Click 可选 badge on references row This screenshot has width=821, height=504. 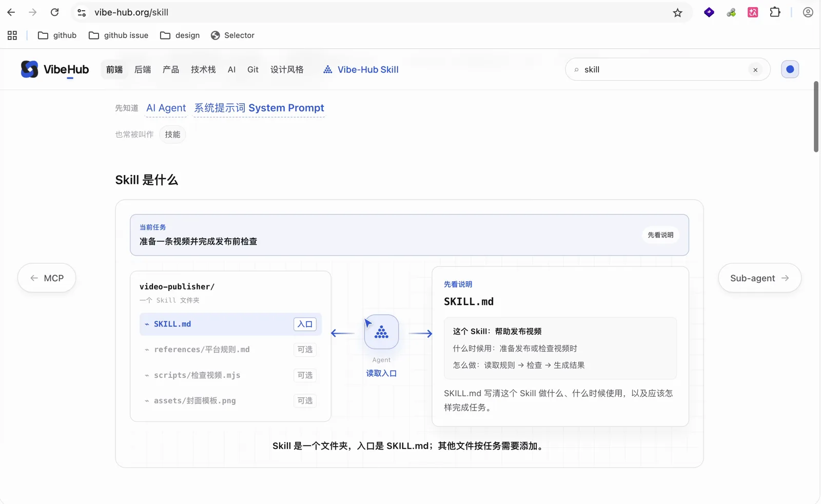tap(305, 350)
